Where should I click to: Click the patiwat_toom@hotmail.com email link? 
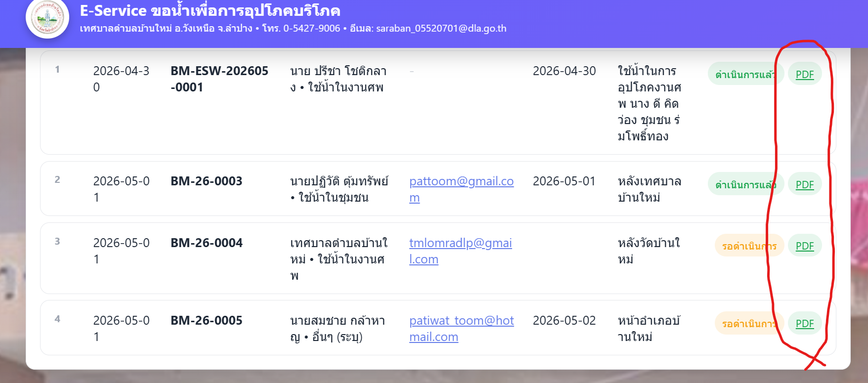tap(461, 329)
